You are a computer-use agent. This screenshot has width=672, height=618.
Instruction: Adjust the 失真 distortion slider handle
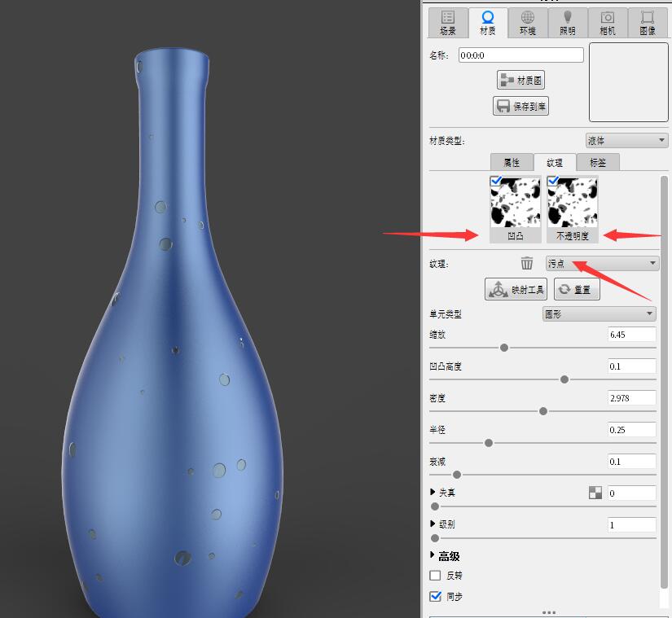click(435, 506)
